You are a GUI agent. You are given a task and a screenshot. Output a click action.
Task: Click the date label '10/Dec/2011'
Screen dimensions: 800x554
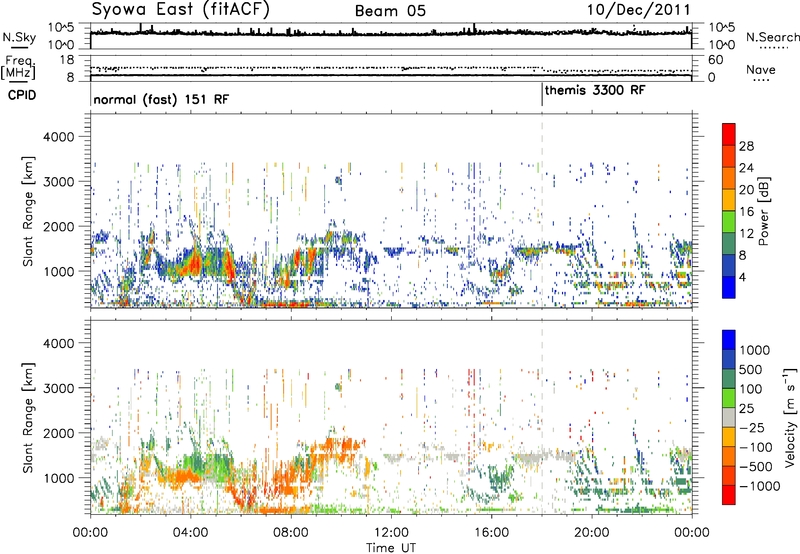point(638,10)
